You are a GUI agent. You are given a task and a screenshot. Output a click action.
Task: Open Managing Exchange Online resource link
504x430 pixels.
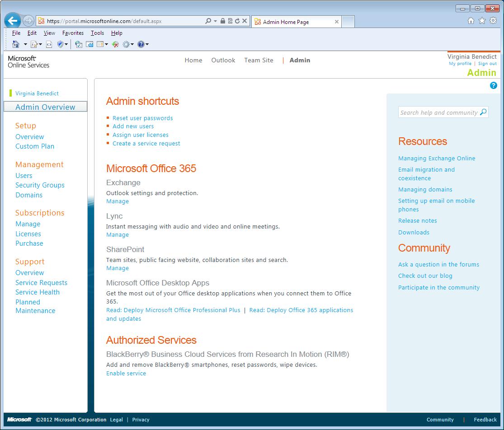[437, 159]
